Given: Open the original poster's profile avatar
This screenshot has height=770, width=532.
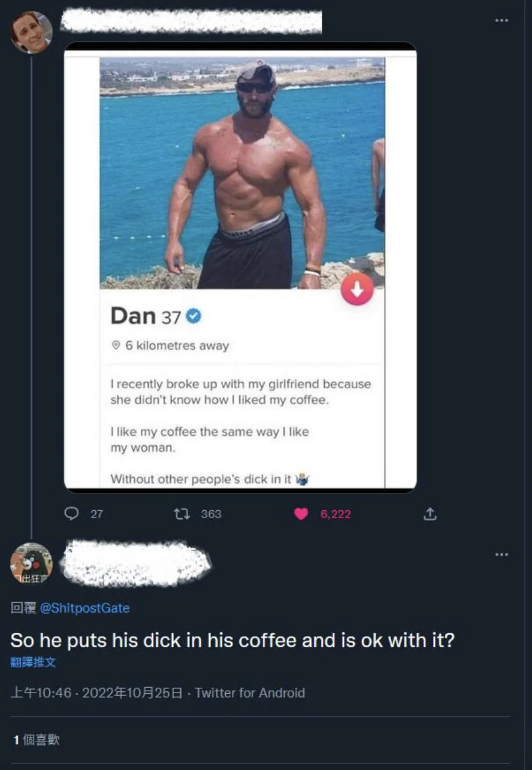Looking at the screenshot, I should (x=31, y=32).
